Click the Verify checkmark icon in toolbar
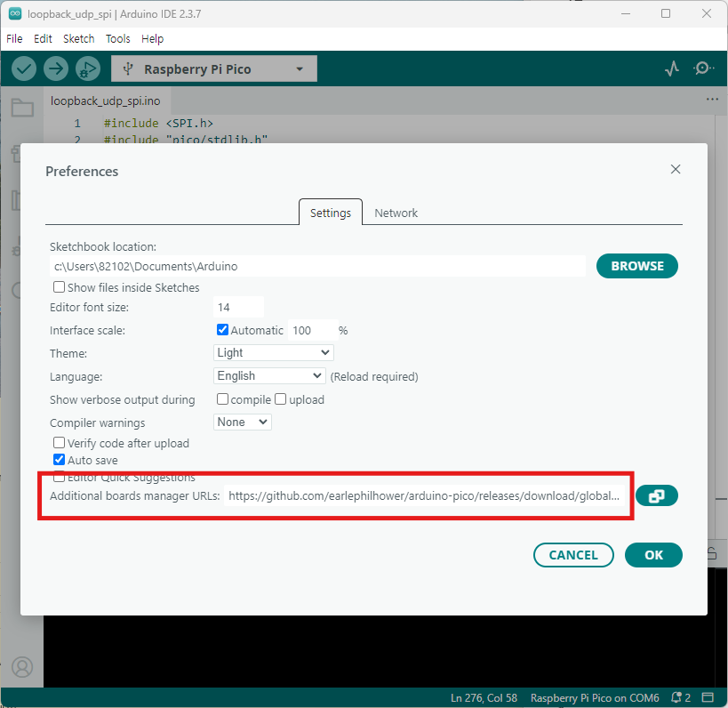728x708 pixels. [x=24, y=68]
